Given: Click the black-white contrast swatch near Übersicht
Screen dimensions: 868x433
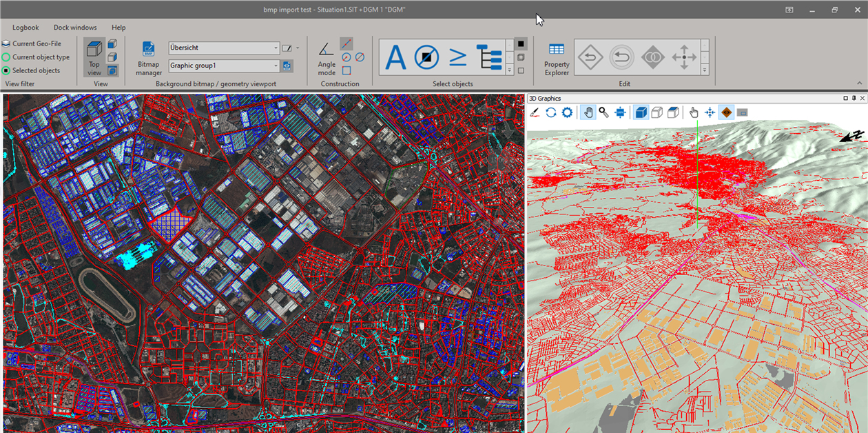Looking at the screenshot, I should coord(286,47).
